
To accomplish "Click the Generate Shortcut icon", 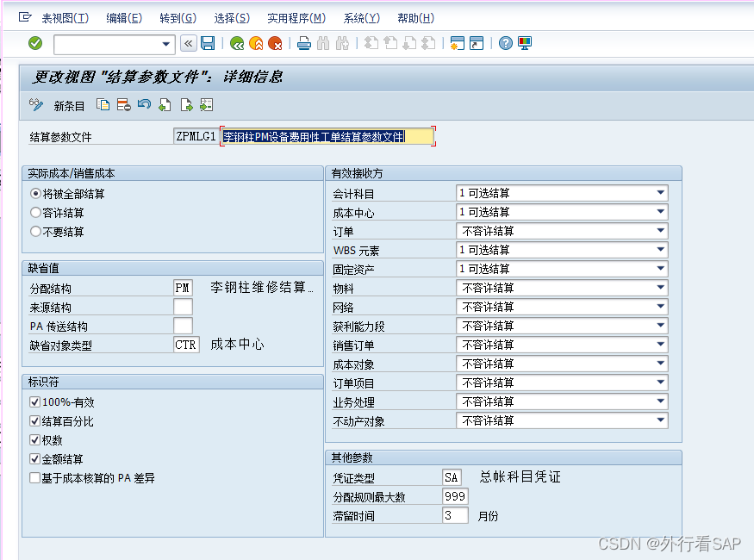I will pyautogui.click(x=476, y=43).
